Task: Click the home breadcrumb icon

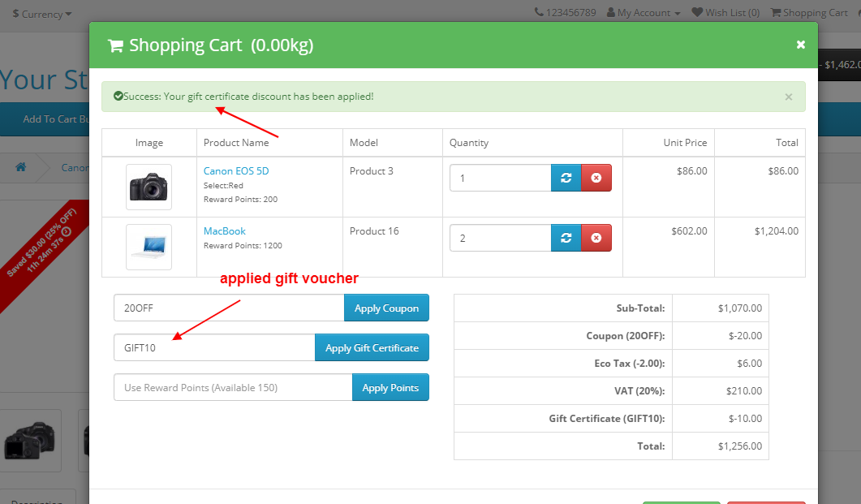Action: coord(20,167)
